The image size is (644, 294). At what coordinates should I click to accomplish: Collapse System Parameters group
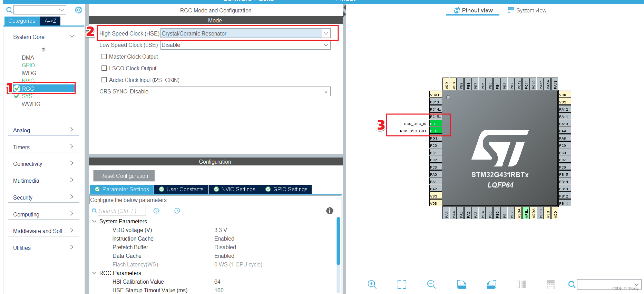pos(94,221)
